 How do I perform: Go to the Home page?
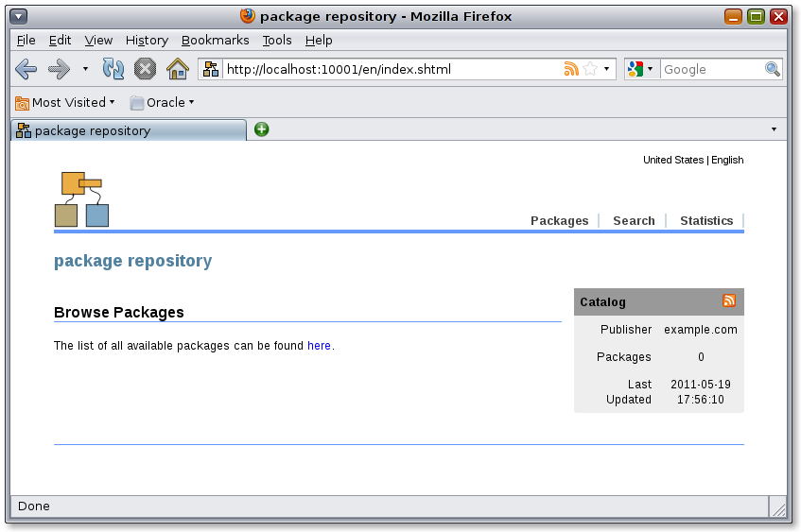177,69
